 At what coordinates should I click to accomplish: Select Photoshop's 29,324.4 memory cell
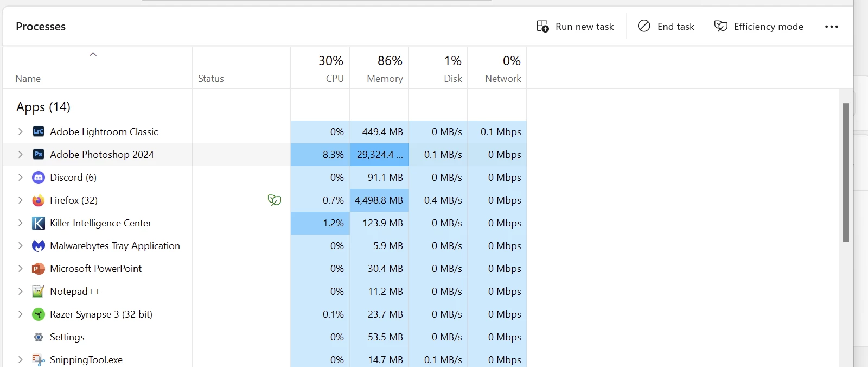[379, 154]
